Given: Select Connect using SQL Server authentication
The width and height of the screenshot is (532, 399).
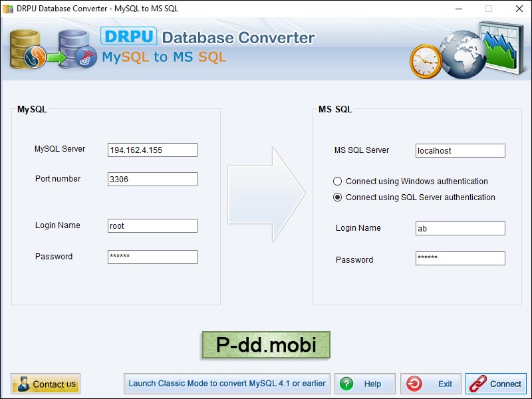Looking at the screenshot, I should pos(339,198).
